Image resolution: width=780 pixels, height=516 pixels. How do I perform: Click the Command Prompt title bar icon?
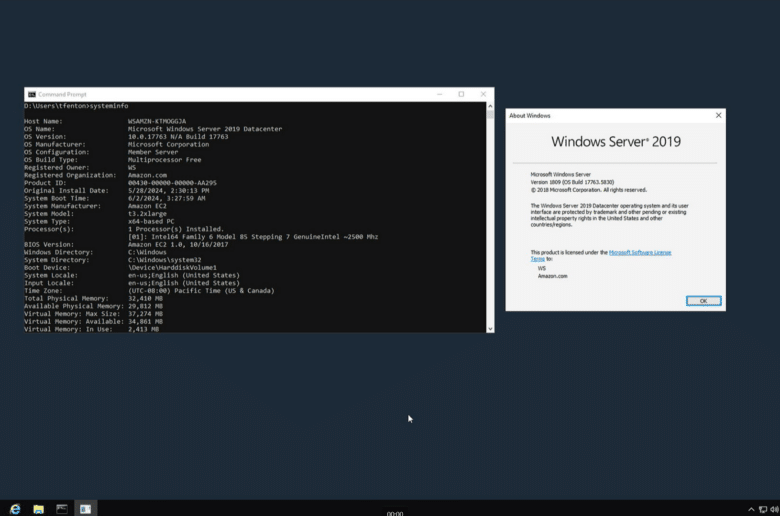point(32,94)
